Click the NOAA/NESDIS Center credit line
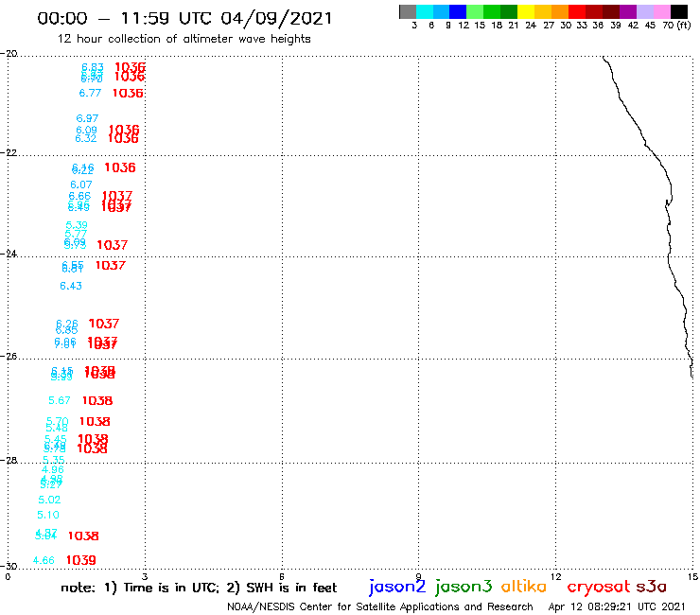 (x=380, y=606)
